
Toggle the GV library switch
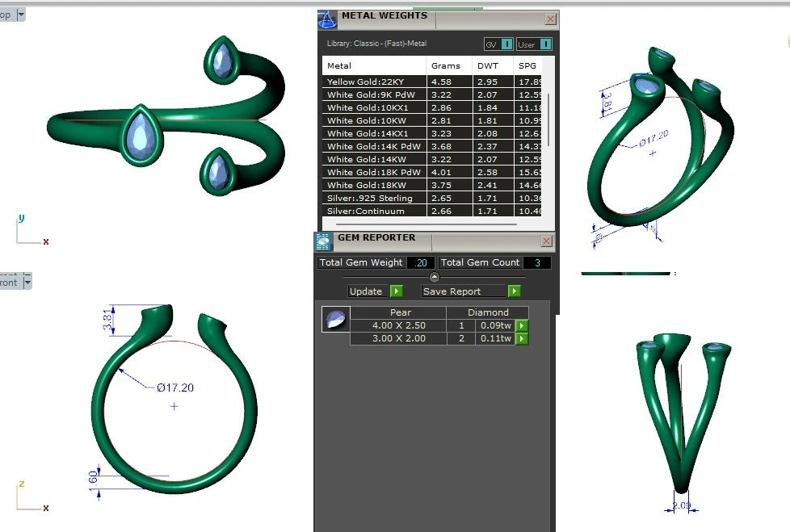pos(506,44)
